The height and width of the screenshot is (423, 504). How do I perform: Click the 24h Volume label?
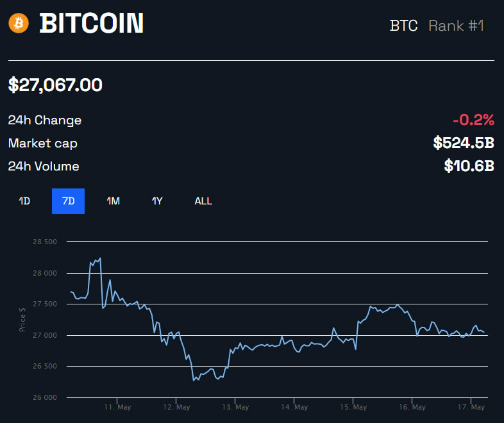[x=44, y=166]
